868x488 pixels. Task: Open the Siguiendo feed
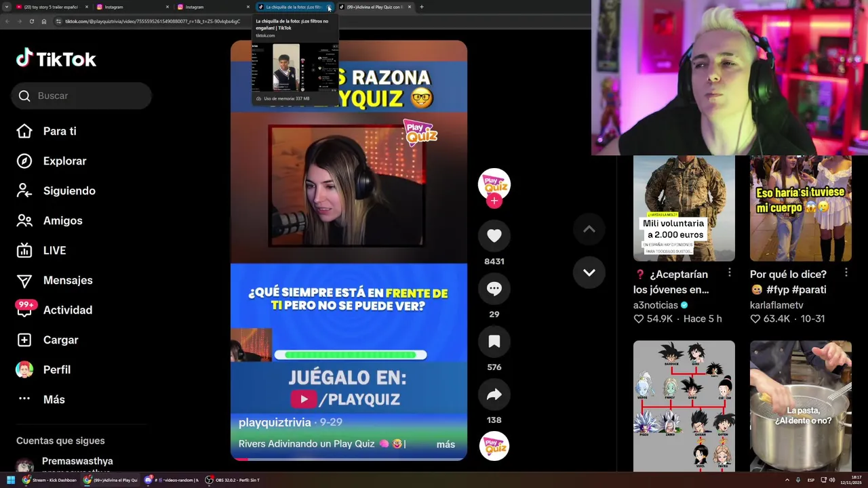pos(69,190)
